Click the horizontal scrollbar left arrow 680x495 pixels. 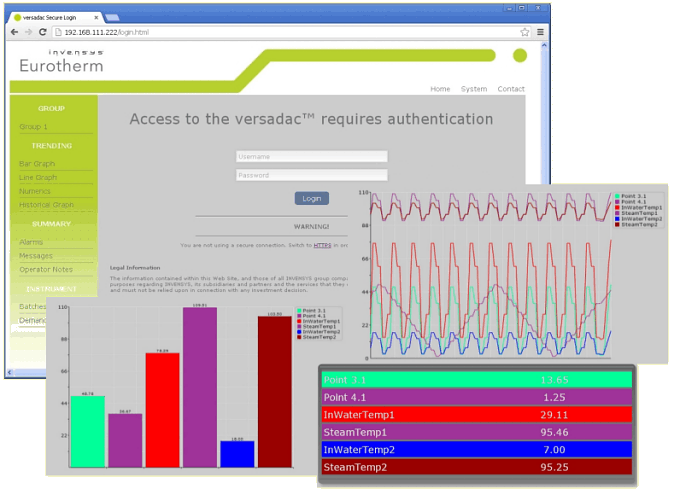[10, 372]
